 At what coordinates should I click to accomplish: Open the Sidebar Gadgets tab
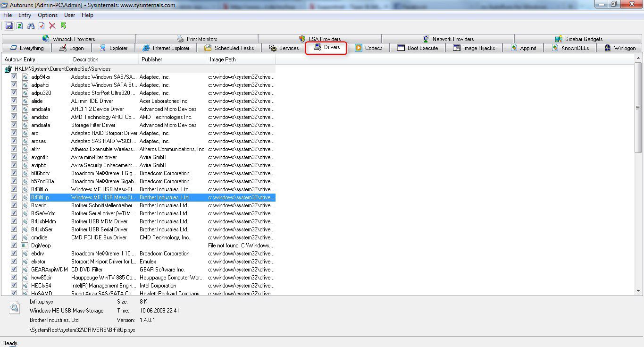click(578, 39)
